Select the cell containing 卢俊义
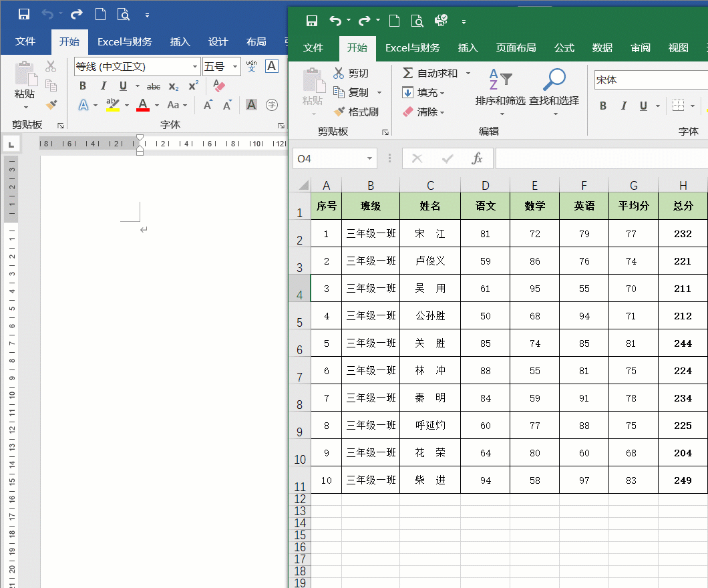Viewport: 708px width, 588px height. [x=430, y=261]
